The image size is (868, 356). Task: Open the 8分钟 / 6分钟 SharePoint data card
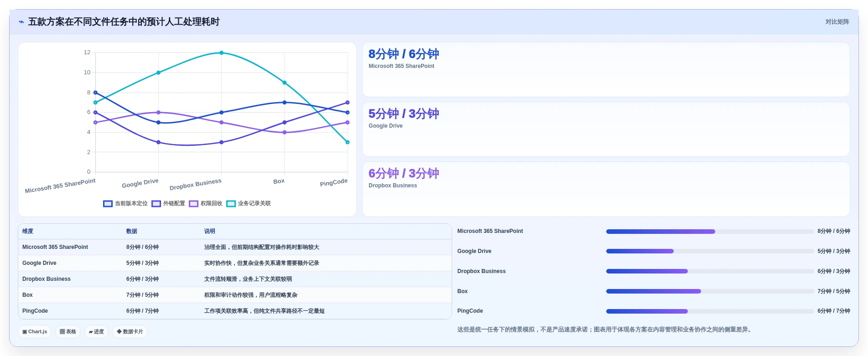pyautogui.click(x=606, y=70)
